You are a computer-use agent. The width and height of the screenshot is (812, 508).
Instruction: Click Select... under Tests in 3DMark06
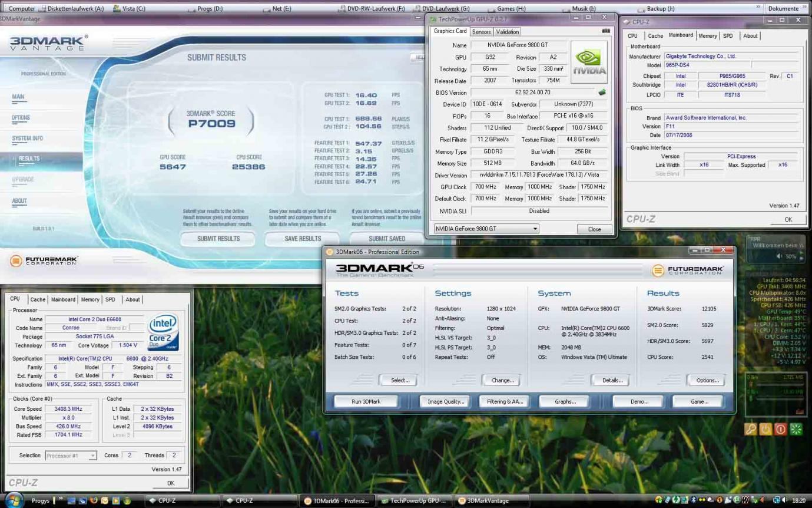[x=400, y=380]
